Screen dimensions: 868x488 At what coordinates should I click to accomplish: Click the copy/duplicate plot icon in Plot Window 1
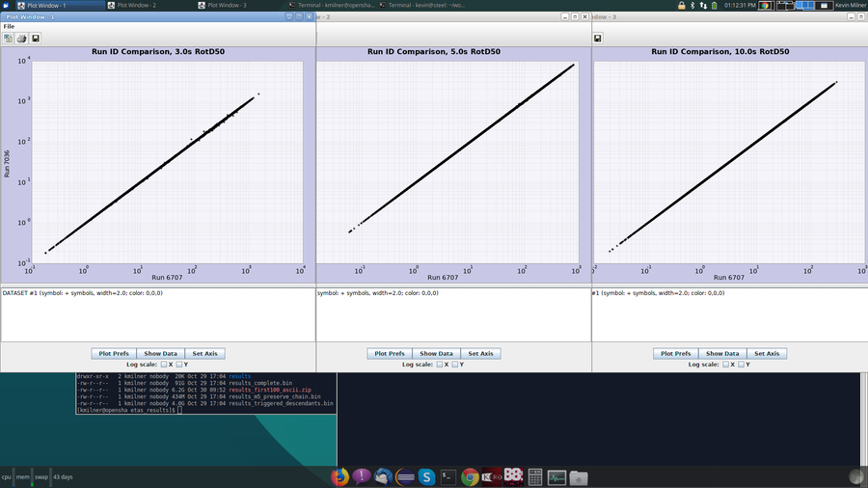click(x=8, y=39)
